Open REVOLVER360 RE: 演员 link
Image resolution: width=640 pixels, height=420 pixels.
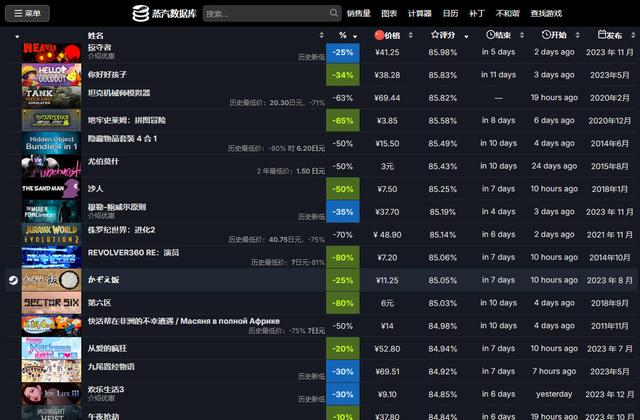(x=133, y=253)
